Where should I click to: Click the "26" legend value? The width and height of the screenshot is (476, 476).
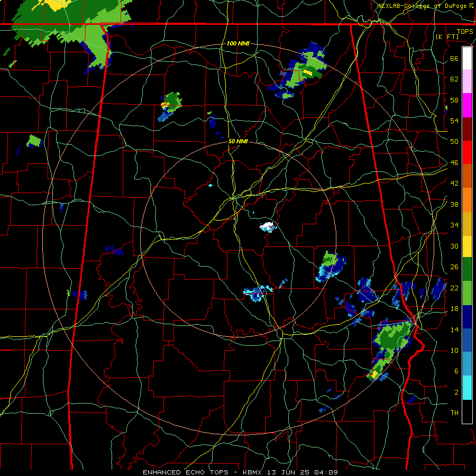(454, 267)
